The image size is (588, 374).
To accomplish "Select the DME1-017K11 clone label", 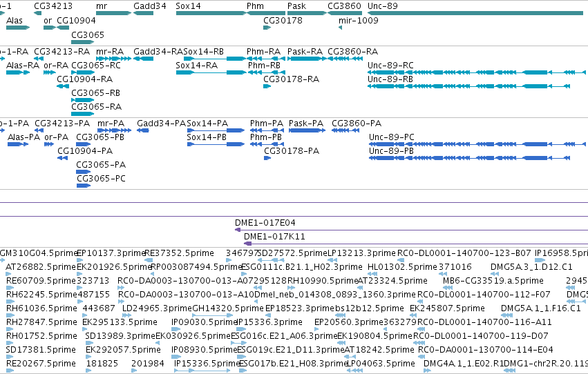I will pyautogui.click(x=274, y=237).
